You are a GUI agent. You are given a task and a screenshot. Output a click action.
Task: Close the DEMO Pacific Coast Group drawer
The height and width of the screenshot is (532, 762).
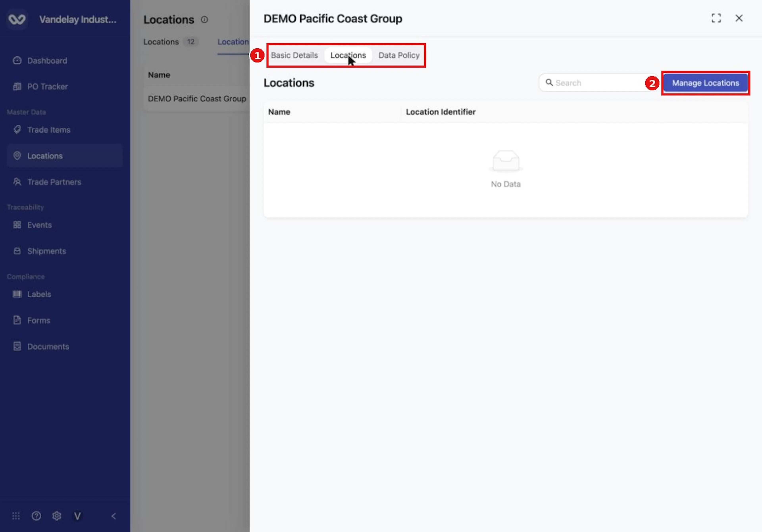coord(739,18)
